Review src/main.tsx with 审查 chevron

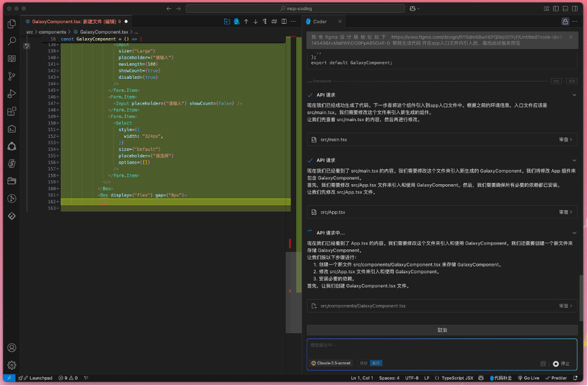tap(566, 139)
